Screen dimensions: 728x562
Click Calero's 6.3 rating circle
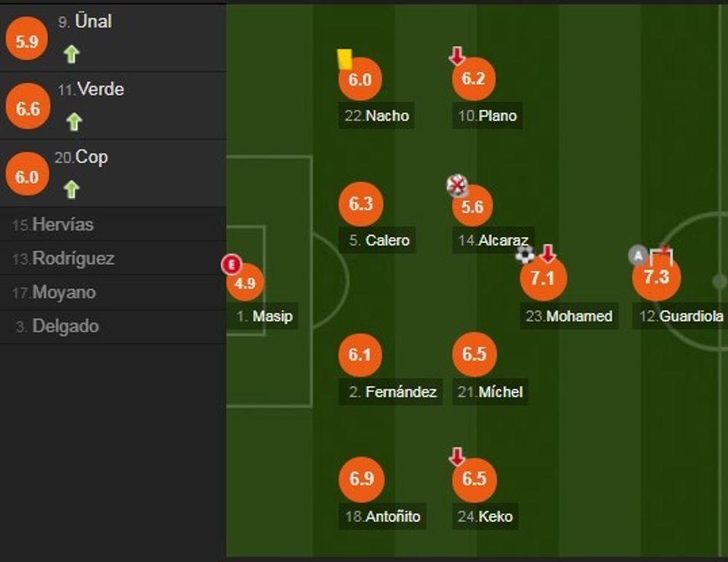tap(360, 204)
